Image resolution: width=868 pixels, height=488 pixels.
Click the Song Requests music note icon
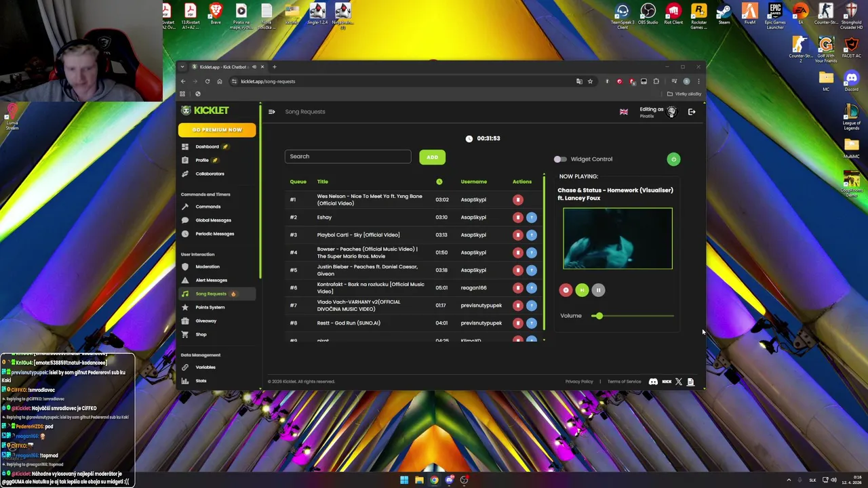coord(185,293)
